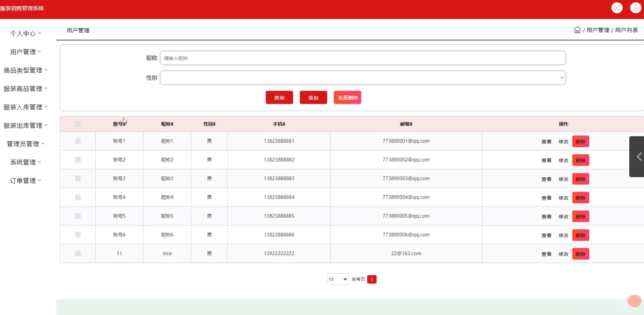Open the 性别 dropdown filter
Viewport: 644px width, 315px height.
(362, 78)
